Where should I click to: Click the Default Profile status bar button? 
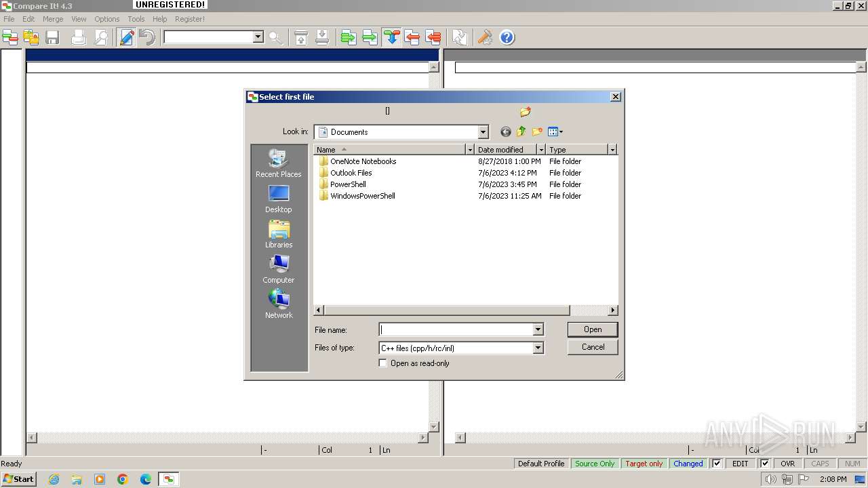[x=541, y=464]
